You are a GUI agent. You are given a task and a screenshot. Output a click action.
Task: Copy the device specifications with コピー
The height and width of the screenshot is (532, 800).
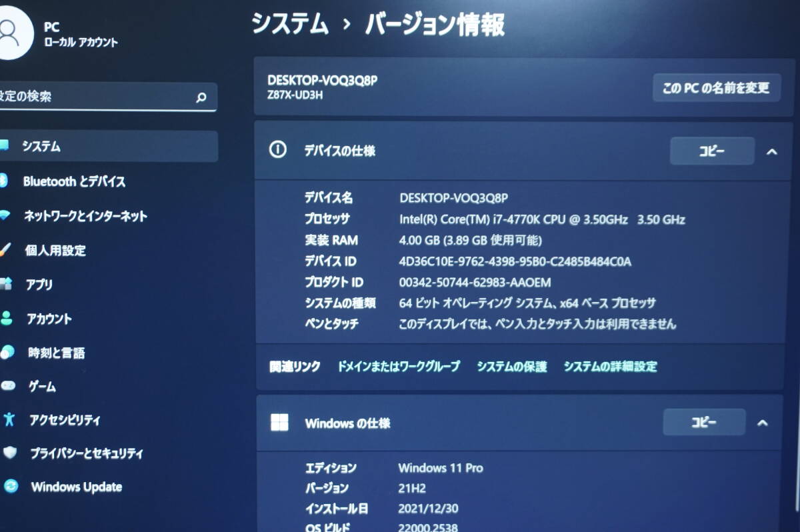point(712,151)
